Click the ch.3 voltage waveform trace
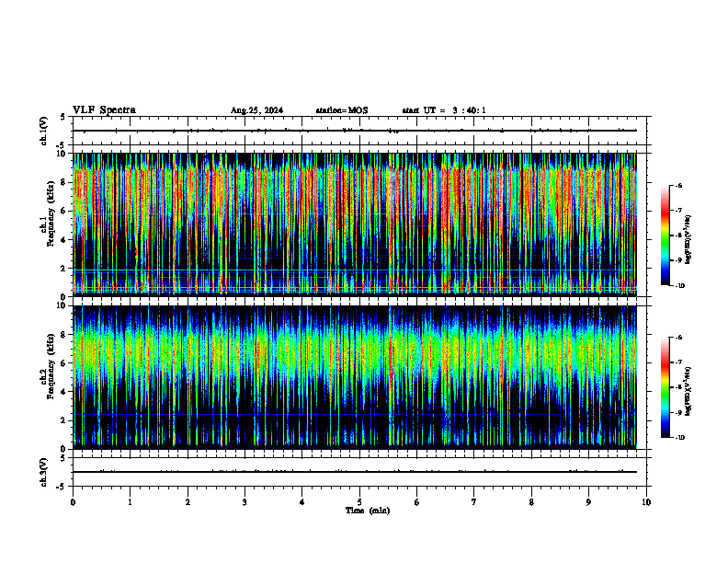 [x=355, y=472]
